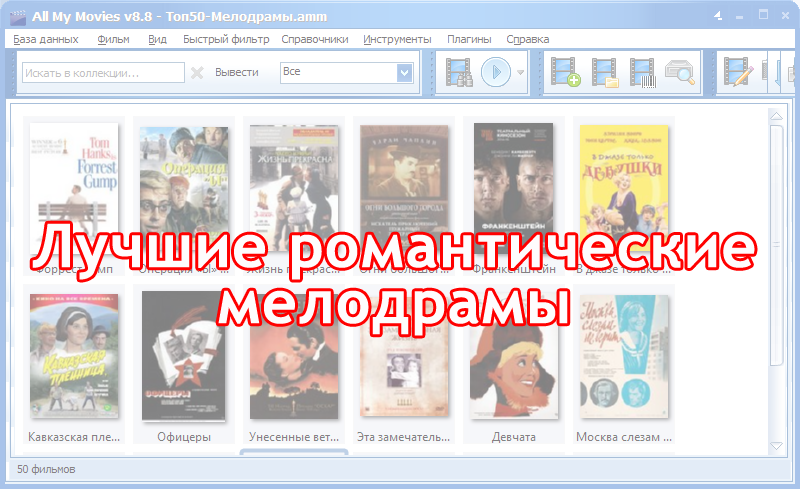
Task: Click the 'Искать в коллекции' search field
Action: point(103,72)
